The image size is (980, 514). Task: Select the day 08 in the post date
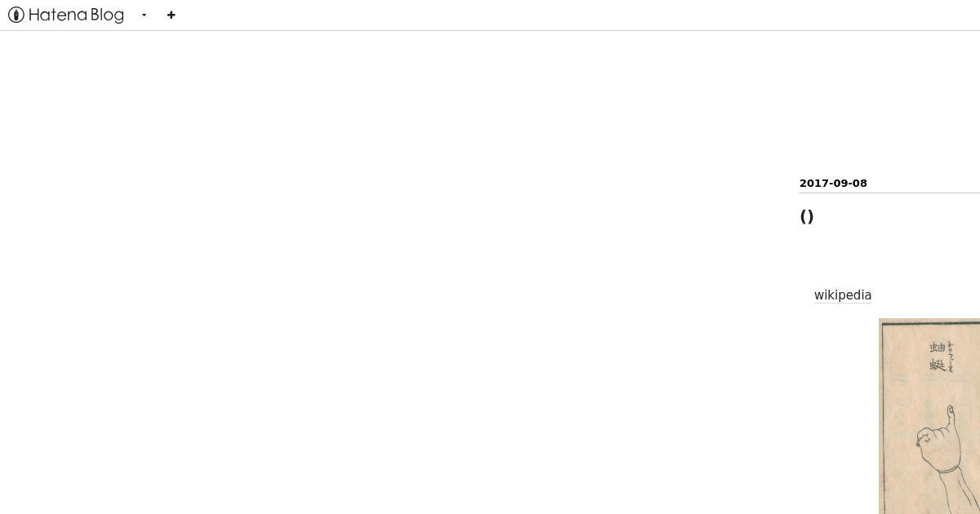pos(860,183)
